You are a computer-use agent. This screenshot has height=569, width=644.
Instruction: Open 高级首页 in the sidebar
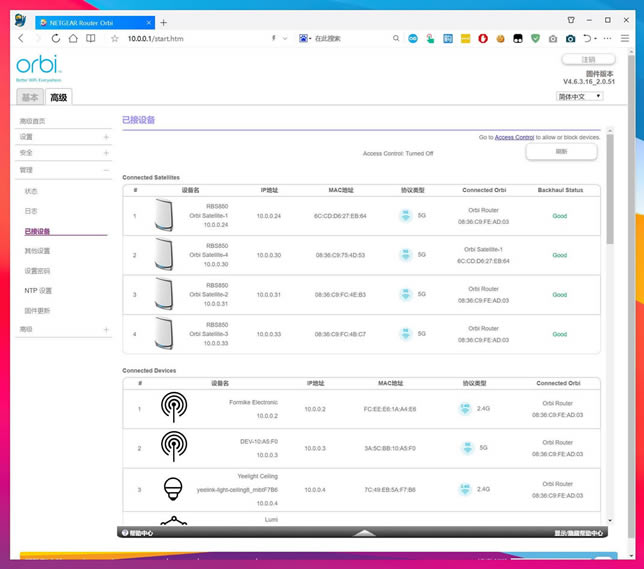click(x=32, y=121)
